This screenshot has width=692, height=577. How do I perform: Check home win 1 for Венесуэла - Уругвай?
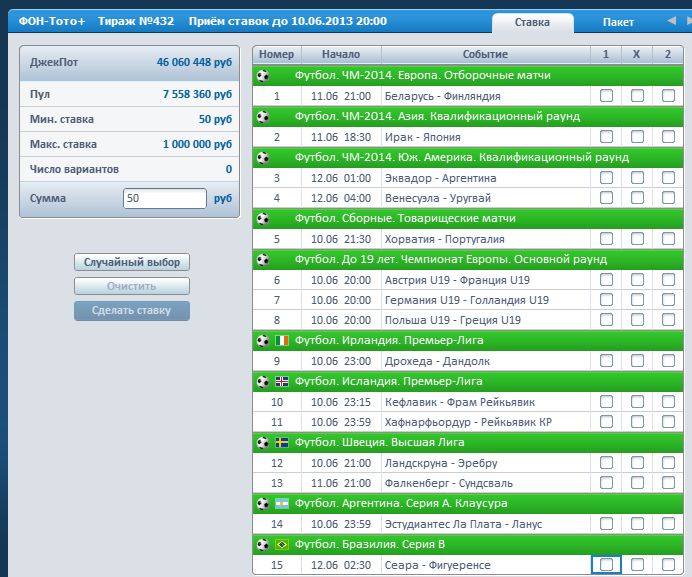coord(606,197)
